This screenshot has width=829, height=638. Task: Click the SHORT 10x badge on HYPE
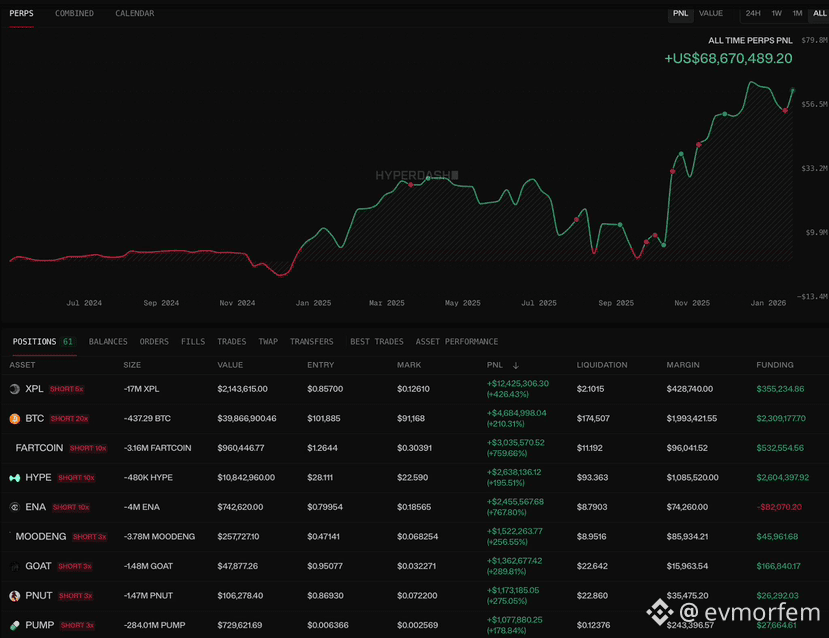click(76, 478)
